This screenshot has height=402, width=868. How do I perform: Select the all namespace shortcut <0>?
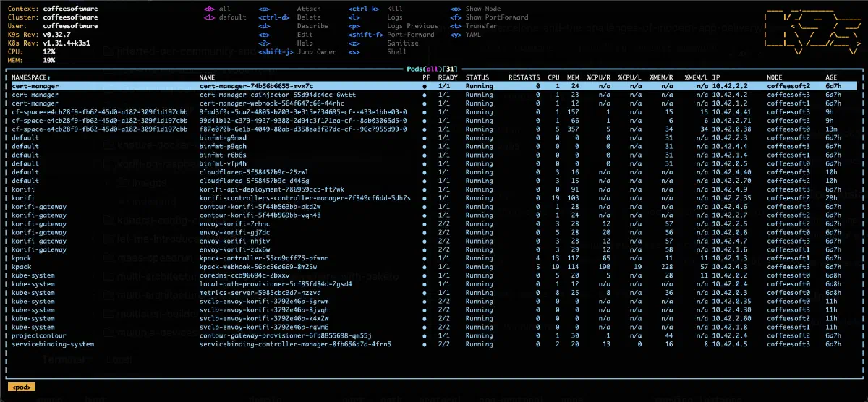tap(218, 9)
